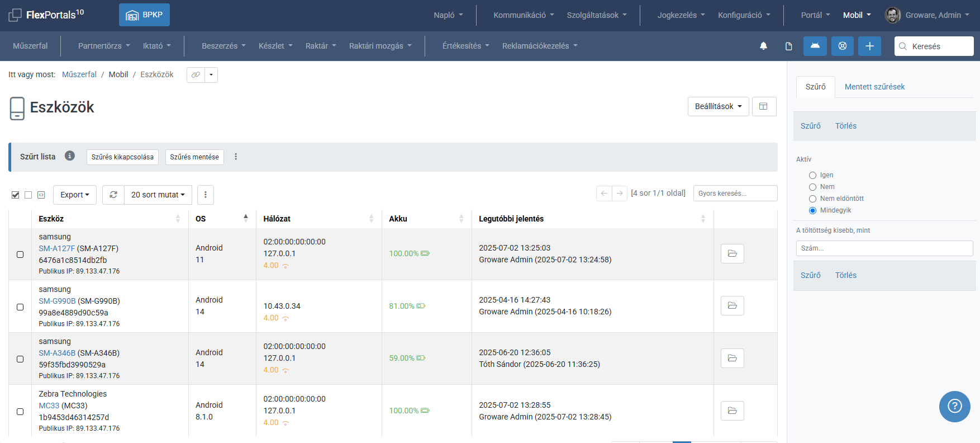Click the info icon next to Szűrt lista

point(70,156)
